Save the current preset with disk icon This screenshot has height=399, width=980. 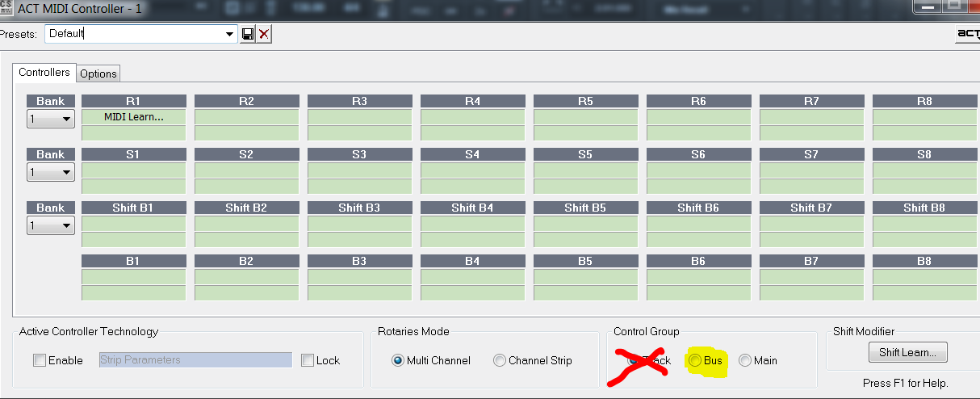248,34
